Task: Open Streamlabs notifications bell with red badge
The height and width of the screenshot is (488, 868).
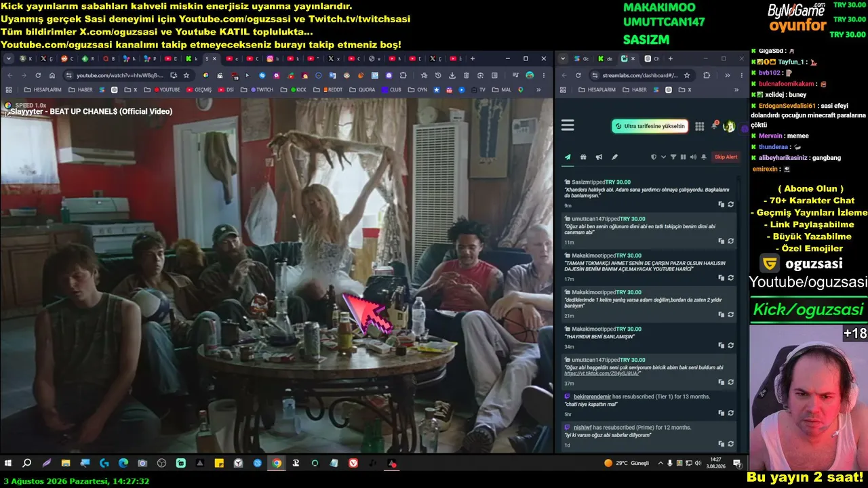Action: pos(715,125)
